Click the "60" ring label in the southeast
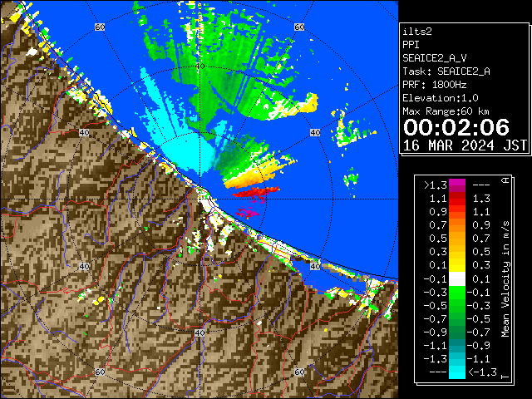Screen dimensions: 532x399 click(299, 372)
